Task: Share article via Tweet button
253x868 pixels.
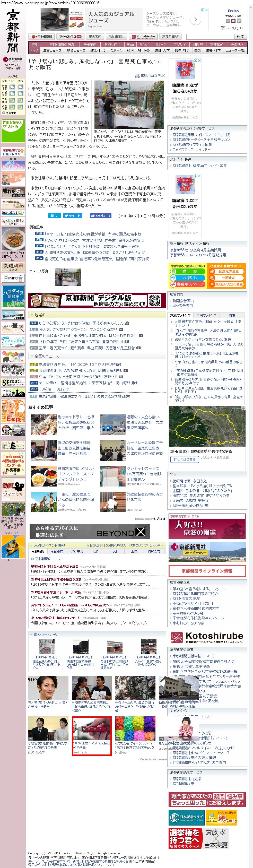Action: [x=72, y=216]
